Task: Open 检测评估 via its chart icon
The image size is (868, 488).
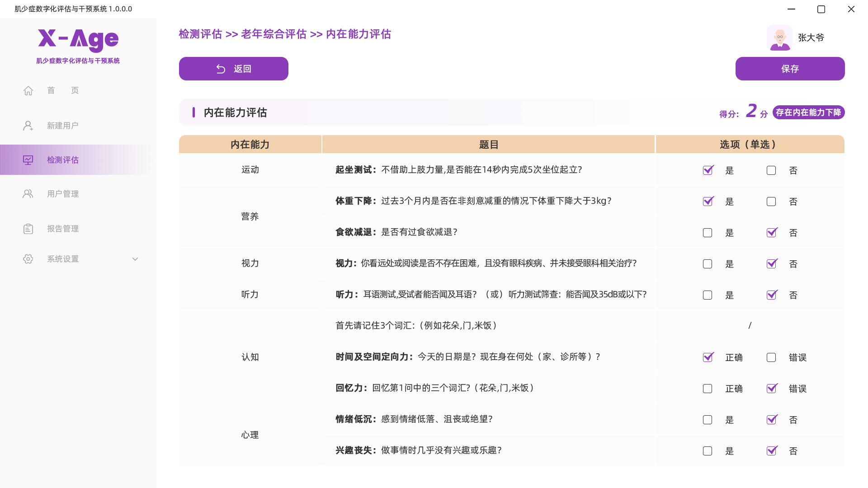Action: pos(28,160)
